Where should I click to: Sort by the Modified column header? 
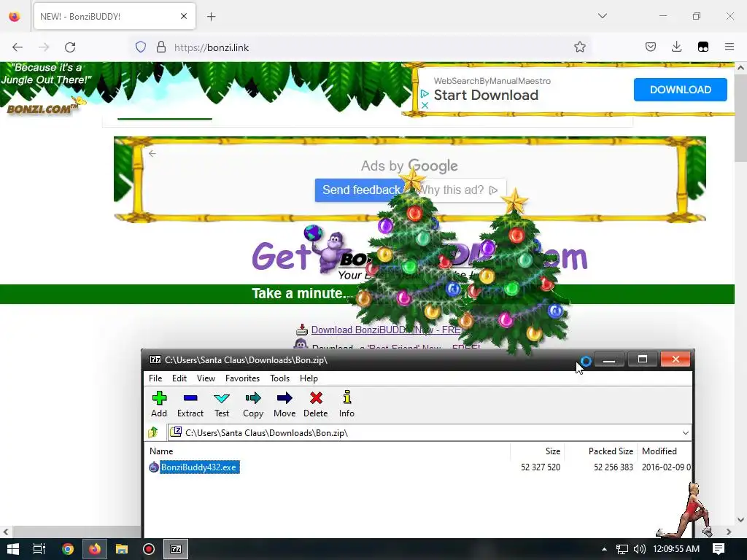[x=659, y=451]
